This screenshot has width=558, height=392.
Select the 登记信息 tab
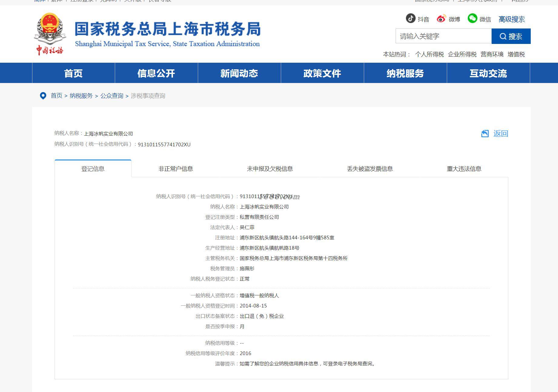(93, 168)
